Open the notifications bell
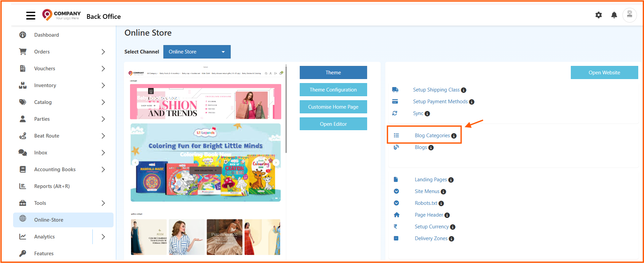 click(614, 15)
